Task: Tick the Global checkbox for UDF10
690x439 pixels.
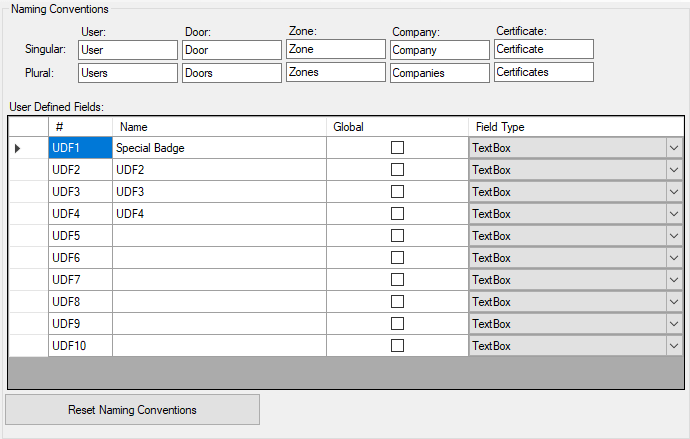Action: pos(397,345)
